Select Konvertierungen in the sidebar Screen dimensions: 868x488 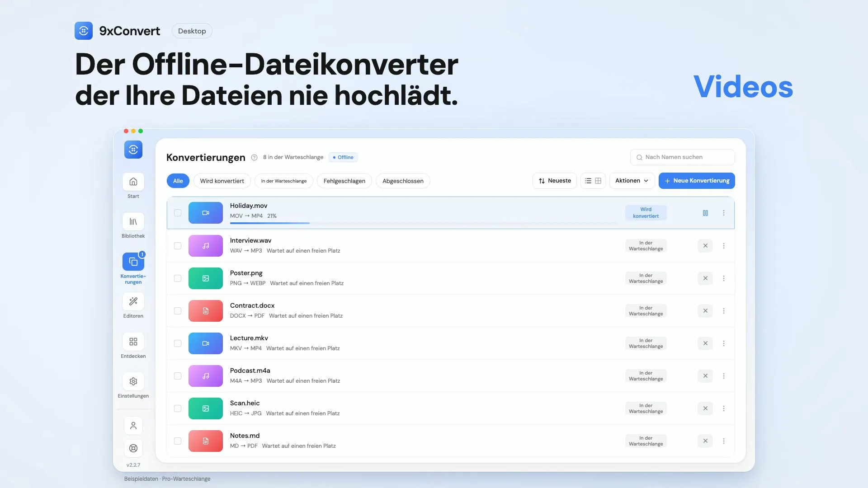tap(133, 262)
